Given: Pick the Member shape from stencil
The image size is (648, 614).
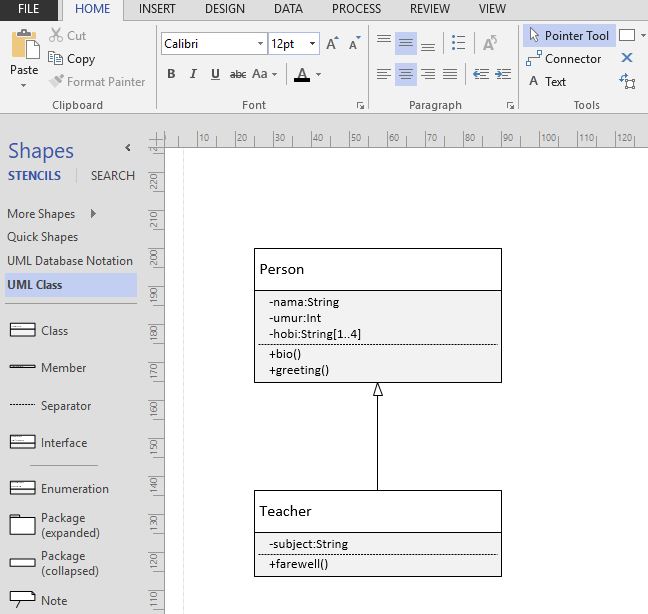Looking at the screenshot, I should click(48, 367).
